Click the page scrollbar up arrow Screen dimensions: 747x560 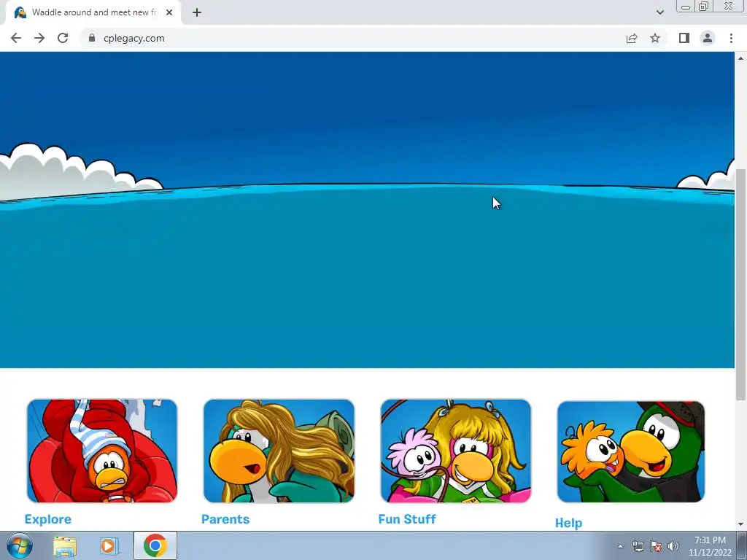coord(741,58)
